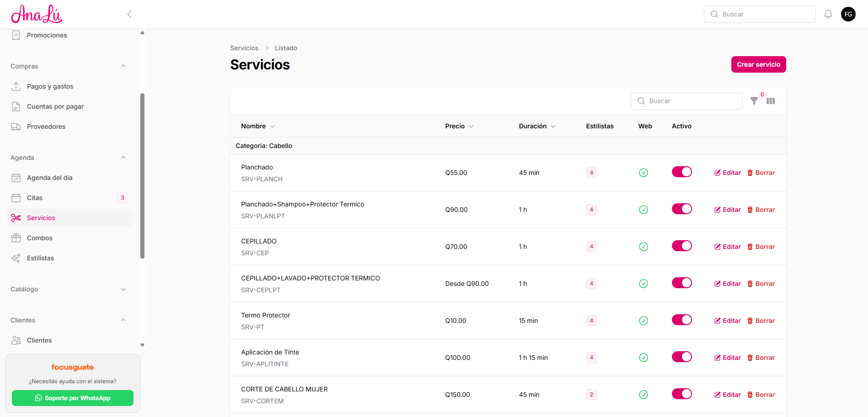Viewport: 868px width, 417px height.
Task: Click the web check icon for Planchado
Action: pyautogui.click(x=644, y=173)
